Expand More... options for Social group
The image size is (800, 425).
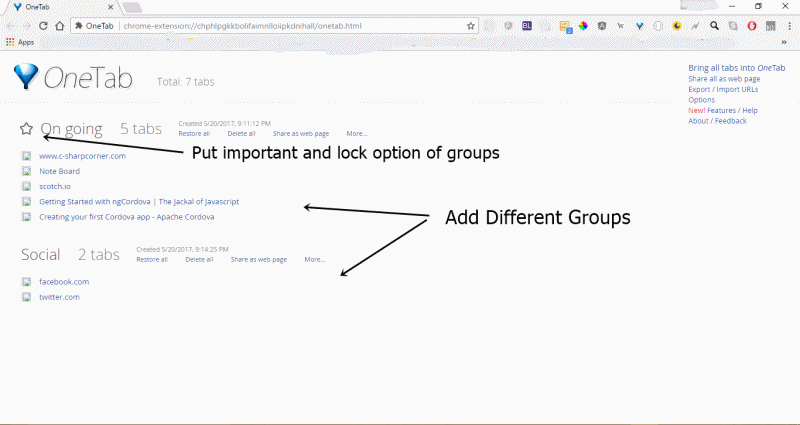pos(315,260)
